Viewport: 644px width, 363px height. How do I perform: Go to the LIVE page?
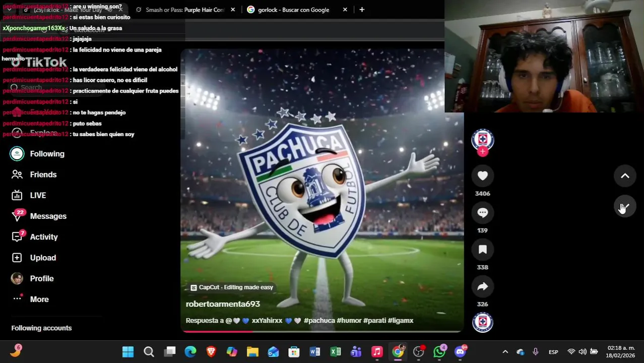(29, 195)
